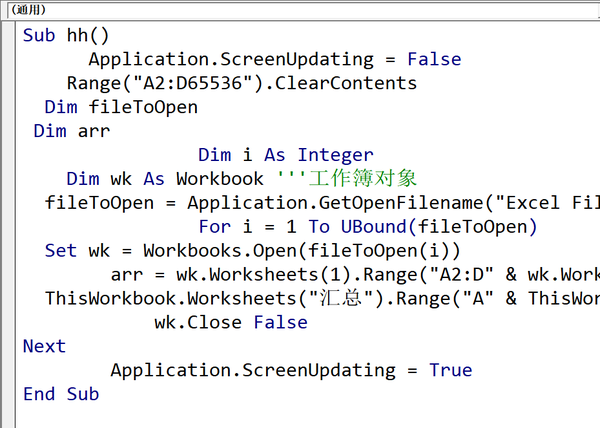Click the 'False' keyword after ScreenUpdating

click(434, 59)
